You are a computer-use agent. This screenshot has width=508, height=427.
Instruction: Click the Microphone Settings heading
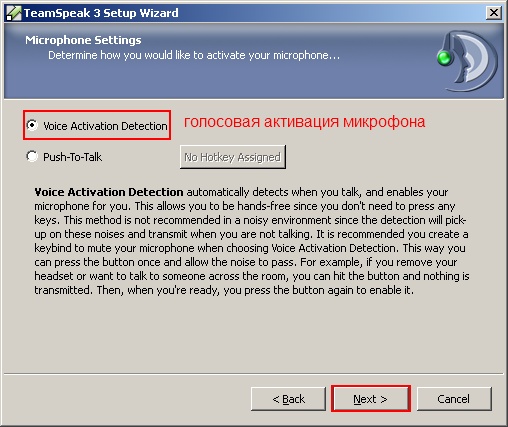pos(83,40)
